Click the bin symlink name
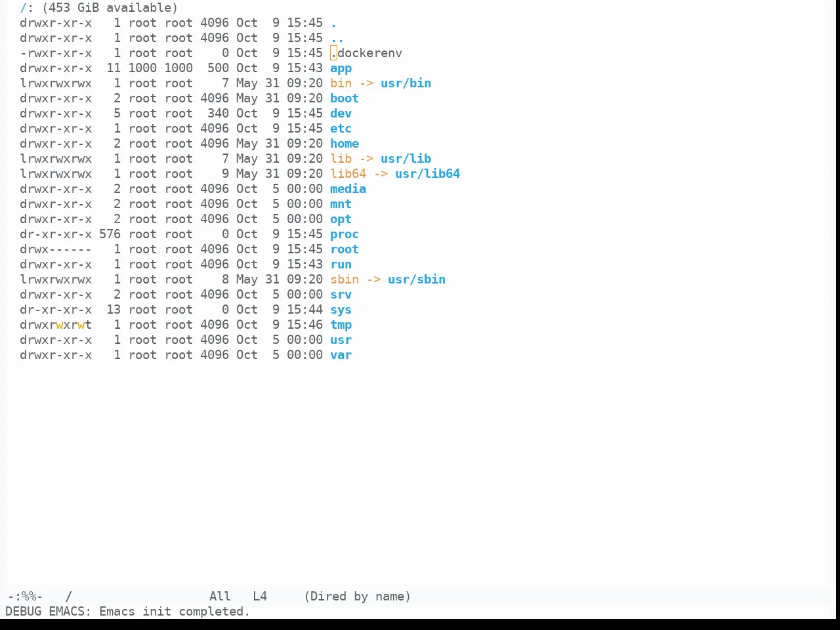This screenshot has width=840, height=630. pos(341,83)
